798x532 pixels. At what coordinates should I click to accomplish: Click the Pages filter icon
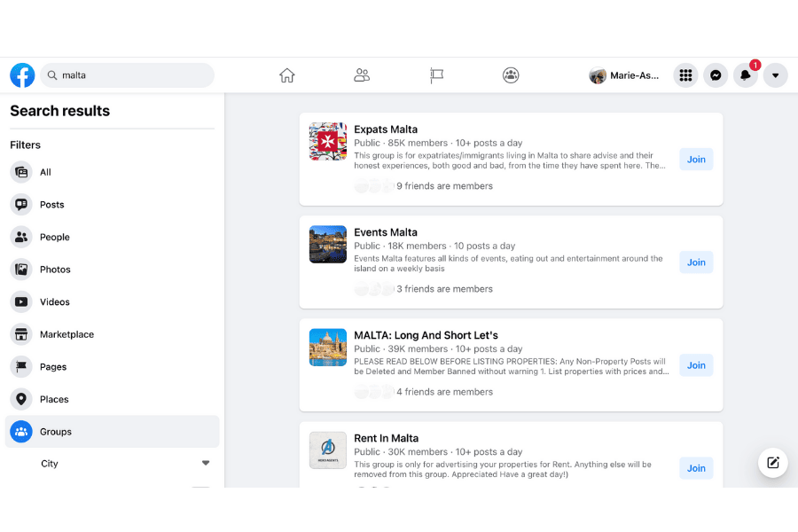point(21,366)
